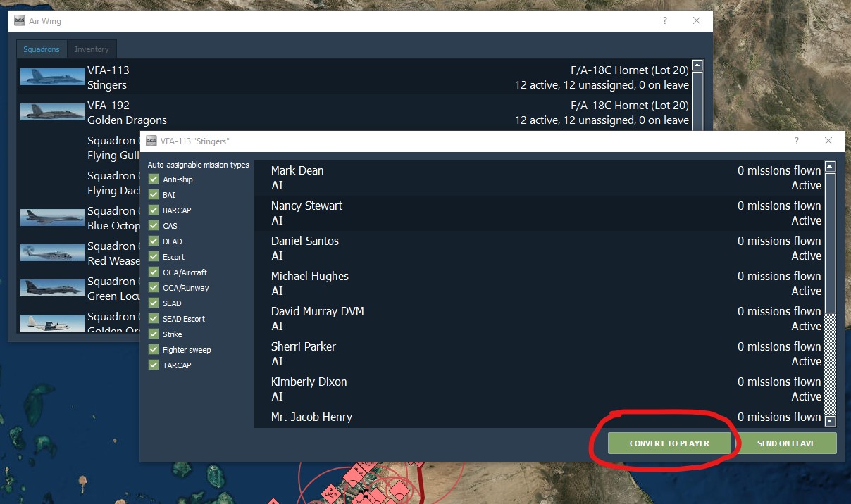
Task: Disable TARCAP auto-assignment
Action: [x=154, y=365]
